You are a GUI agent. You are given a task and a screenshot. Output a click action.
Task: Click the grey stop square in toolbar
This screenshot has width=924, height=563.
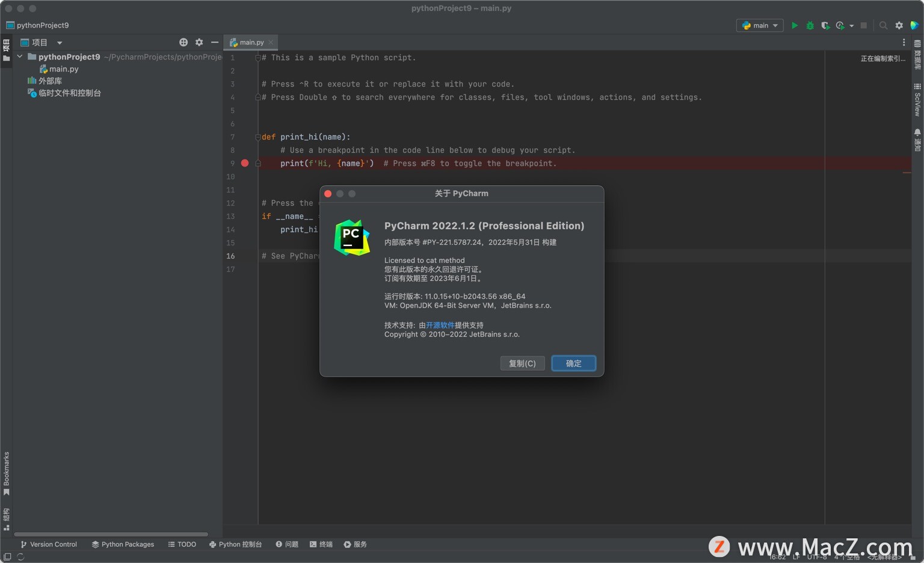tap(864, 25)
